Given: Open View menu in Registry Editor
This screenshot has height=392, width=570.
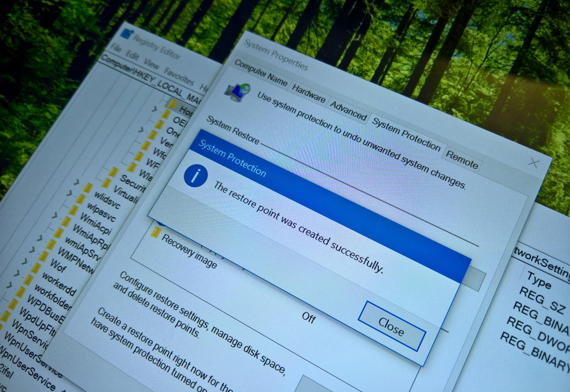Looking at the screenshot, I should [151, 64].
